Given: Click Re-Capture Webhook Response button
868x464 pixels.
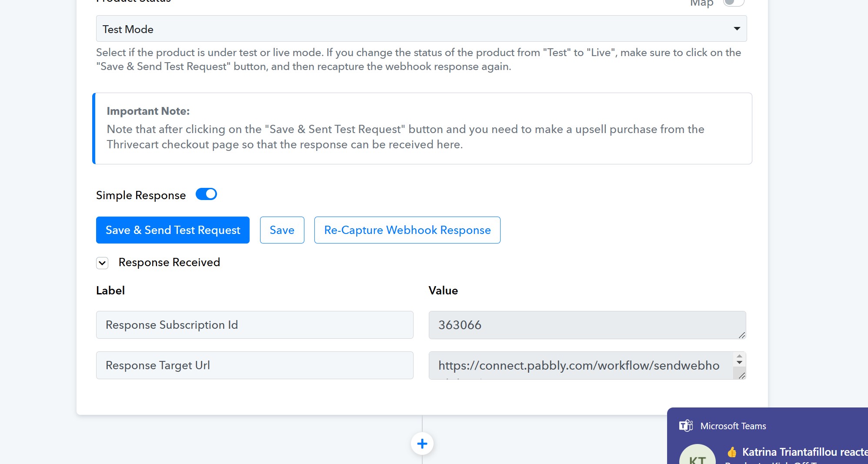Looking at the screenshot, I should (x=407, y=230).
